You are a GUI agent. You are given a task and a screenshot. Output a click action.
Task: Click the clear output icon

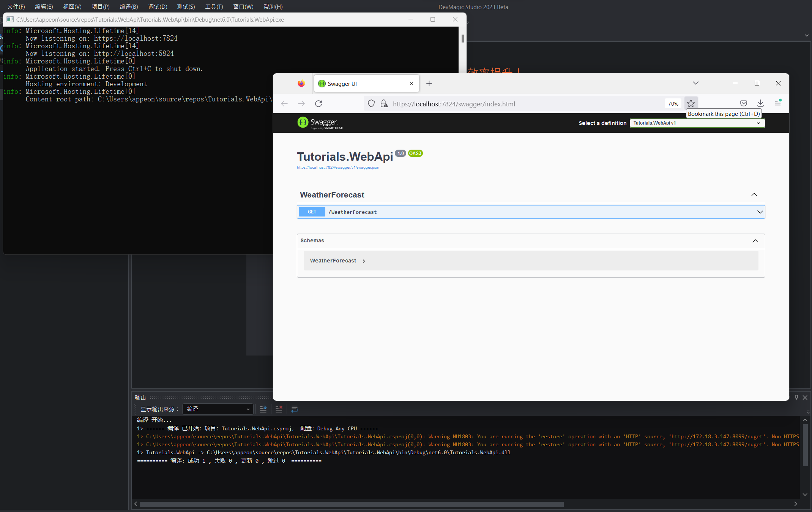coord(279,409)
